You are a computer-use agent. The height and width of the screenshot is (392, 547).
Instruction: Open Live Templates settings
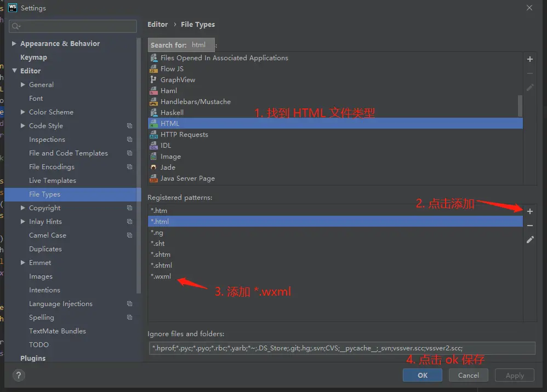[52, 181]
